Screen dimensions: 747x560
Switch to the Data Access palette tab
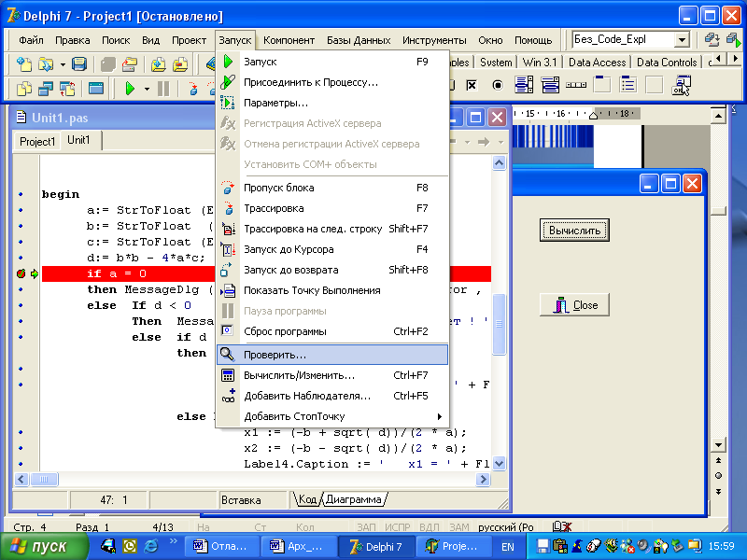(597, 62)
